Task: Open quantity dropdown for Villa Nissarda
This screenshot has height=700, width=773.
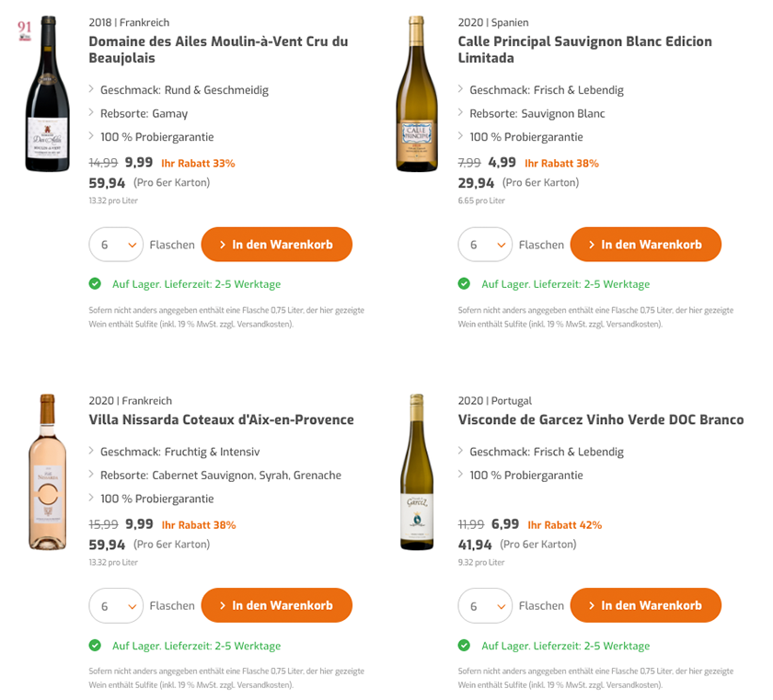Action: click(116, 606)
